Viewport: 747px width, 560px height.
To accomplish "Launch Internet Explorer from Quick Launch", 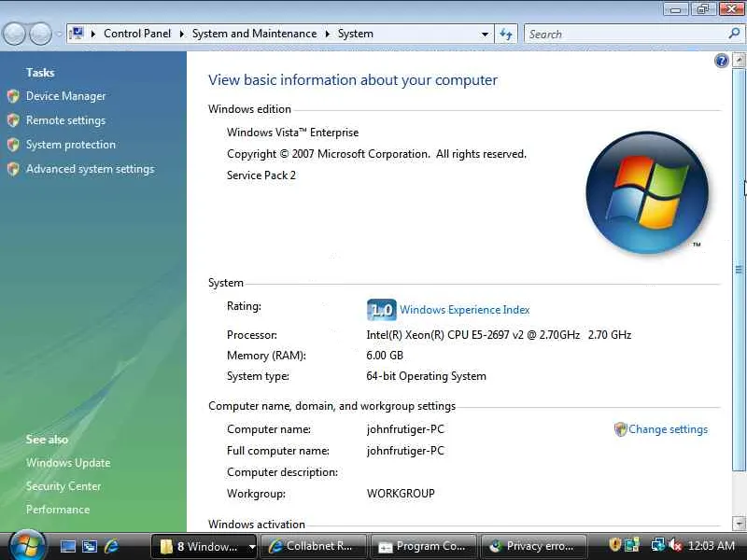I will [111, 546].
